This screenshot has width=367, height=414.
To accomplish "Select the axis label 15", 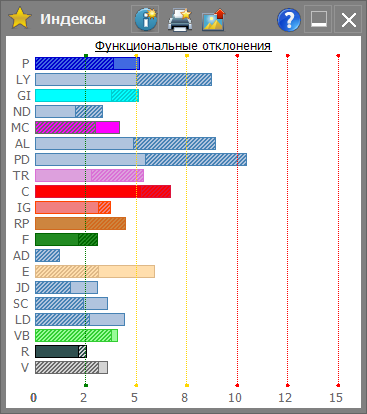I will coord(336,397).
